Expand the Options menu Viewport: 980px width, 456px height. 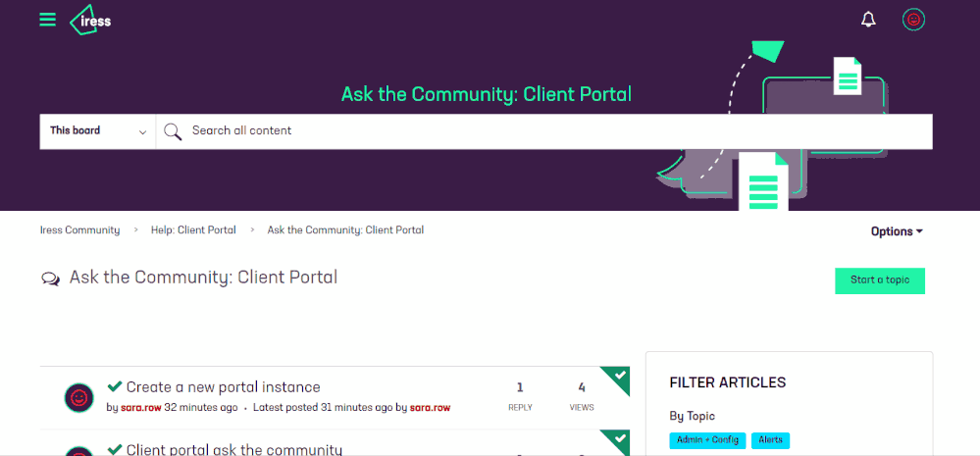(x=897, y=231)
